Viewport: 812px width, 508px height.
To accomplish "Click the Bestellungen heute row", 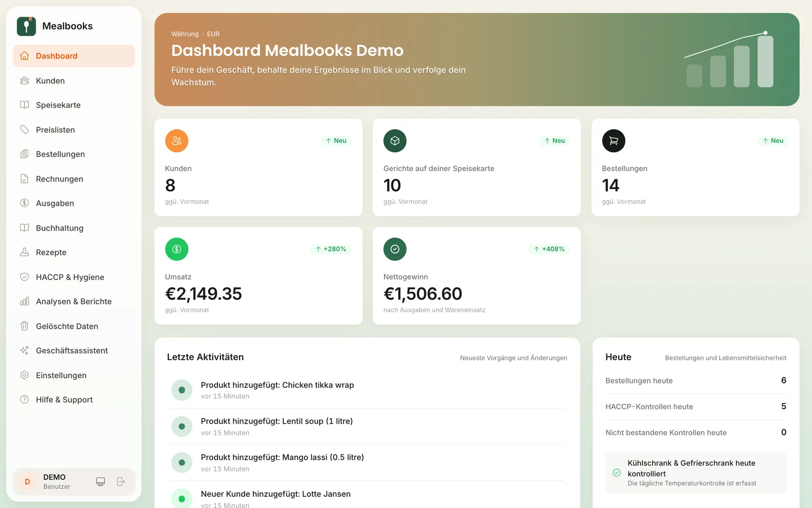I will (x=696, y=380).
